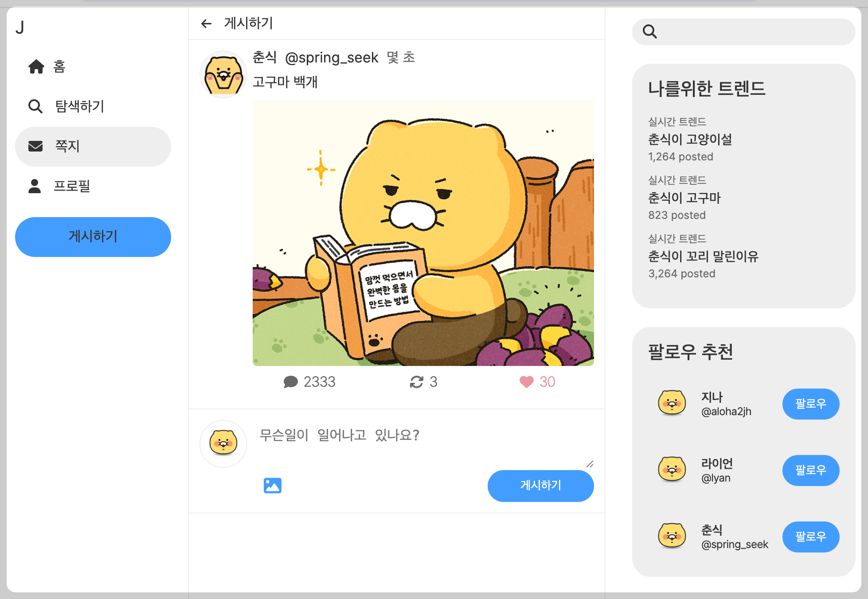Click the profile person icon

tap(35, 186)
